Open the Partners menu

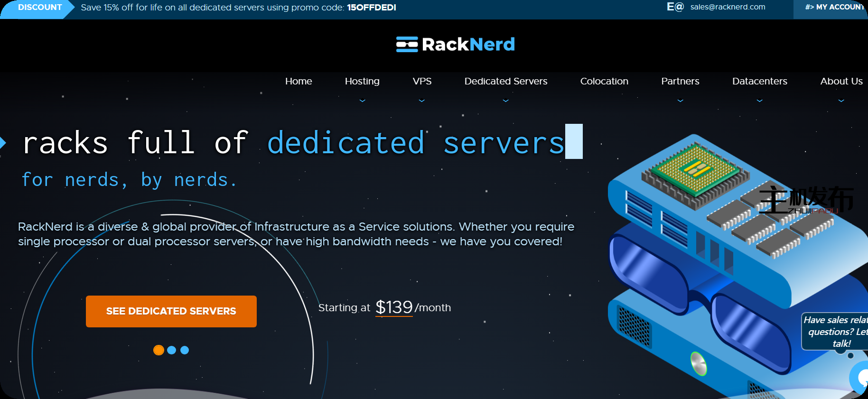[x=680, y=81]
